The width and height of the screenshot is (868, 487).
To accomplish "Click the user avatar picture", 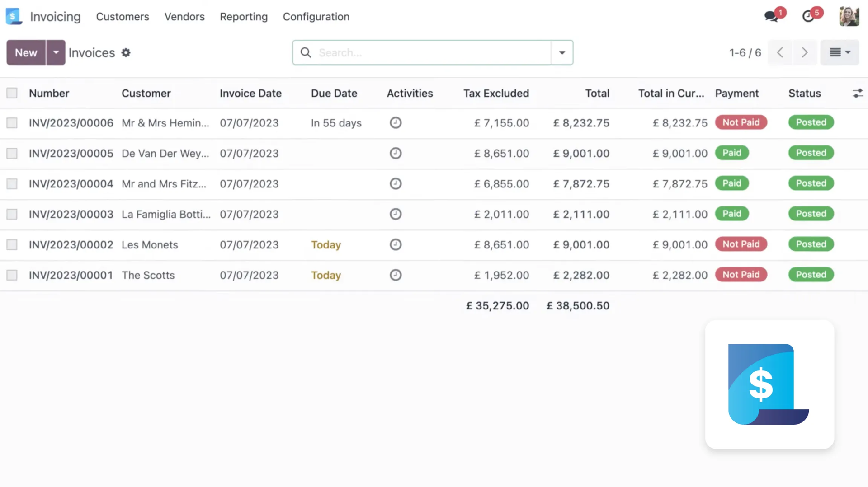I will point(849,17).
